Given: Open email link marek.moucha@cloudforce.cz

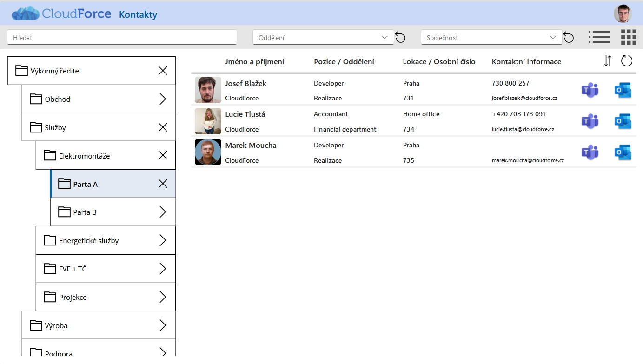Looking at the screenshot, I should (x=528, y=160).
